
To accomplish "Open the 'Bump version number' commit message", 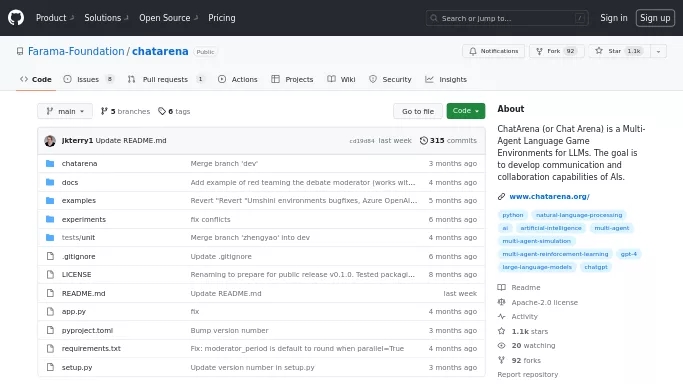I will click(x=229, y=330).
